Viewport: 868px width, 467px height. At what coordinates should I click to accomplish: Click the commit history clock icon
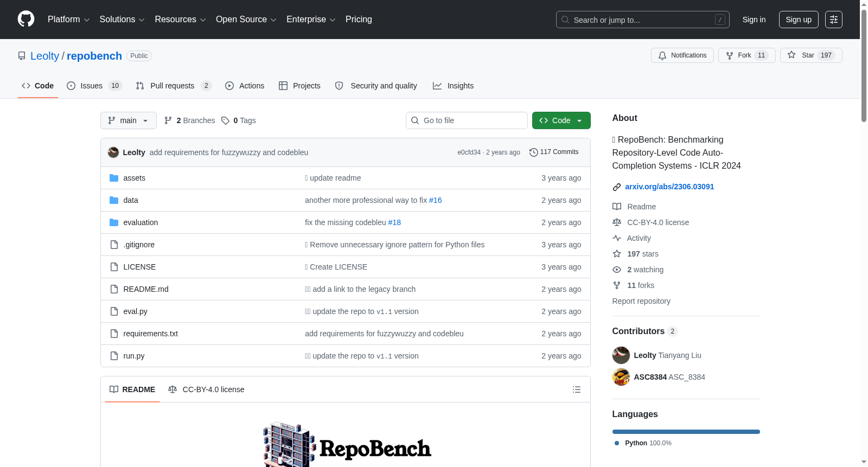(533, 152)
